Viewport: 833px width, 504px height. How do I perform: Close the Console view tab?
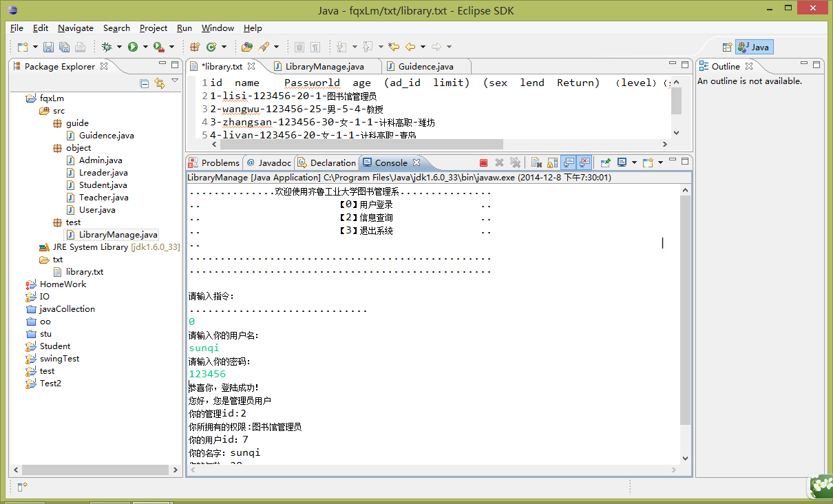(x=416, y=162)
